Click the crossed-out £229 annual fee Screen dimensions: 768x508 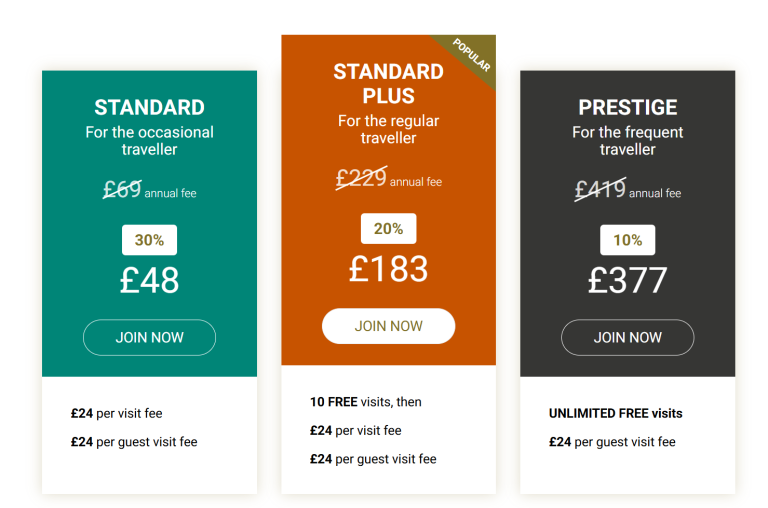pyautogui.click(x=361, y=178)
